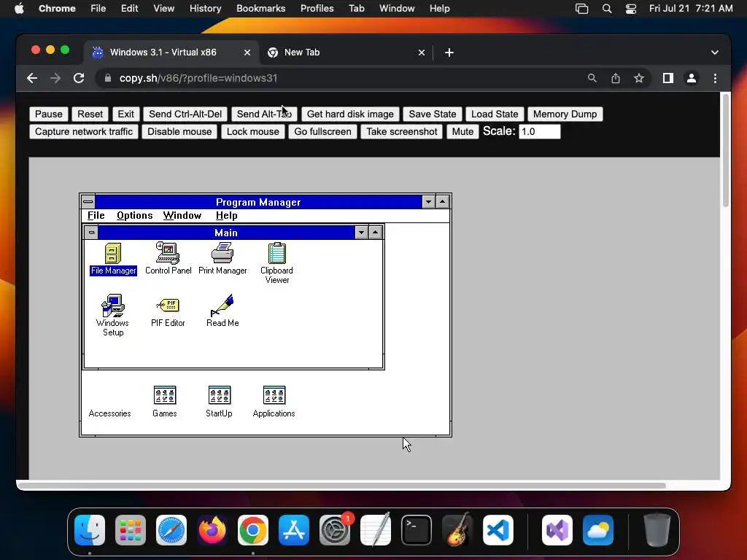Open the File menu in Program Manager
Screen dimensions: 747x560
coord(96,215)
